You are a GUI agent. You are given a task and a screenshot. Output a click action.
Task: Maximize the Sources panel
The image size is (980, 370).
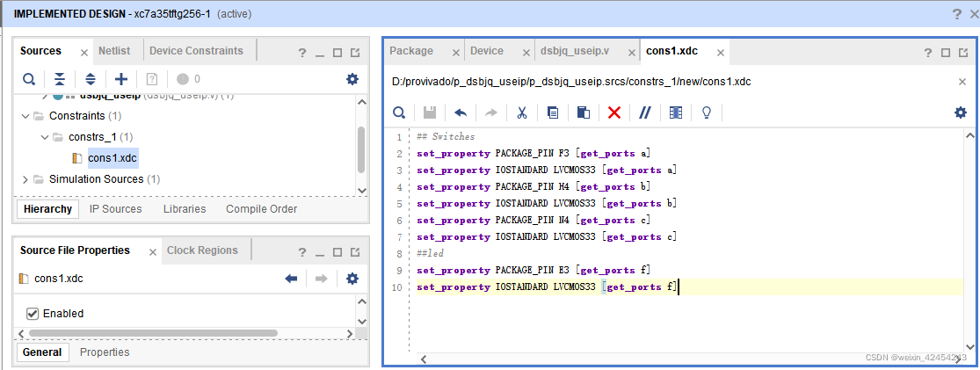tap(338, 53)
